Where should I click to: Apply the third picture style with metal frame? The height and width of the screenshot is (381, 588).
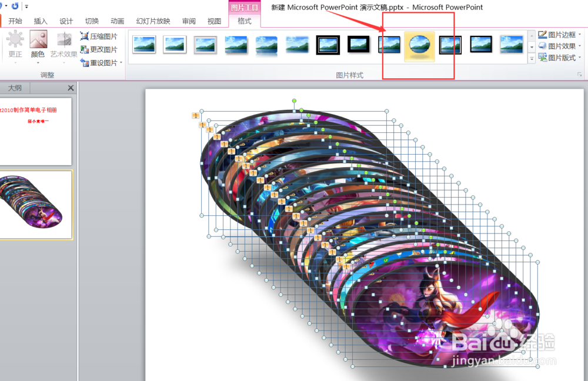(205, 45)
